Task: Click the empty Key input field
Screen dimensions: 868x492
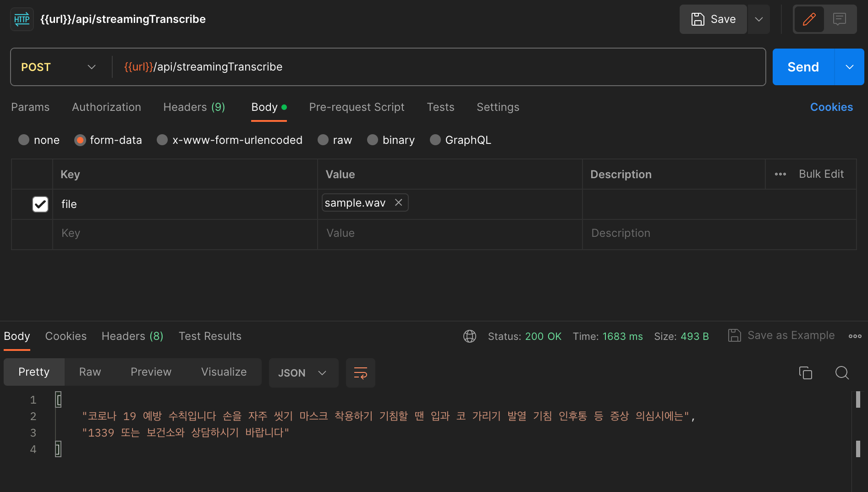Action: point(185,234)
